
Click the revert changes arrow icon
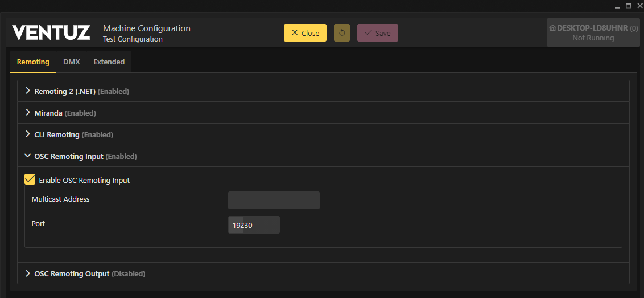point(342,33)
